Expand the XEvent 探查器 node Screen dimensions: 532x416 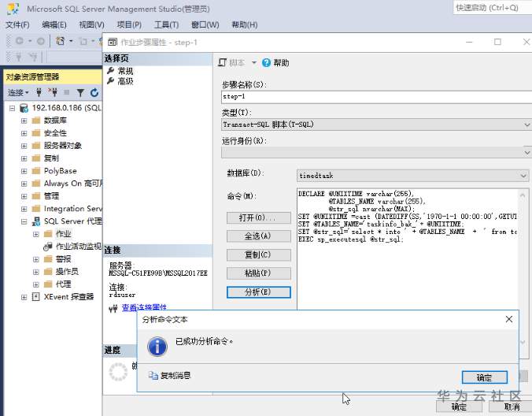[24, 297]
